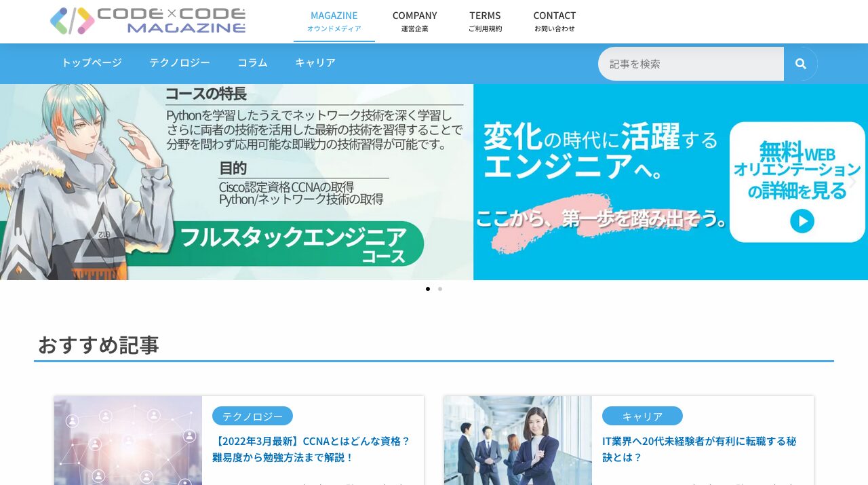868x485 pixels.
Task: Click the search magnifier icon
Action: (x=801, y=63)
